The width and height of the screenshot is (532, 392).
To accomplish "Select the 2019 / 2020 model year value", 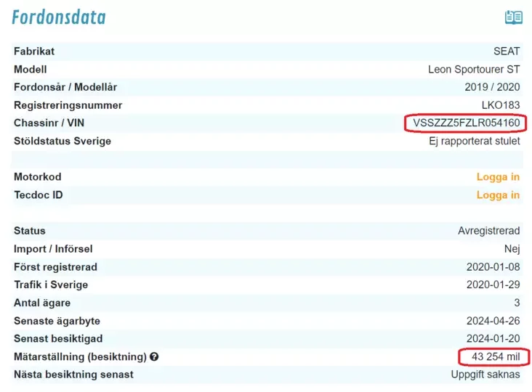I will [x=492, y=87].
